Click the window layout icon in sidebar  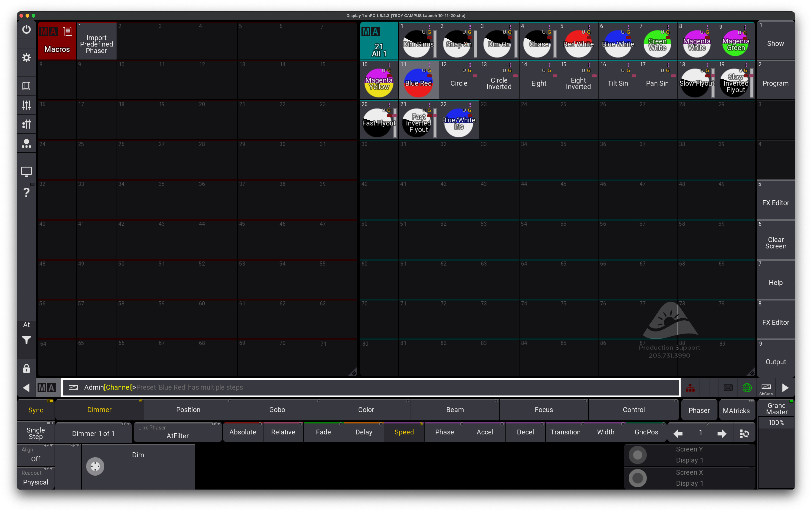(26, 86)
